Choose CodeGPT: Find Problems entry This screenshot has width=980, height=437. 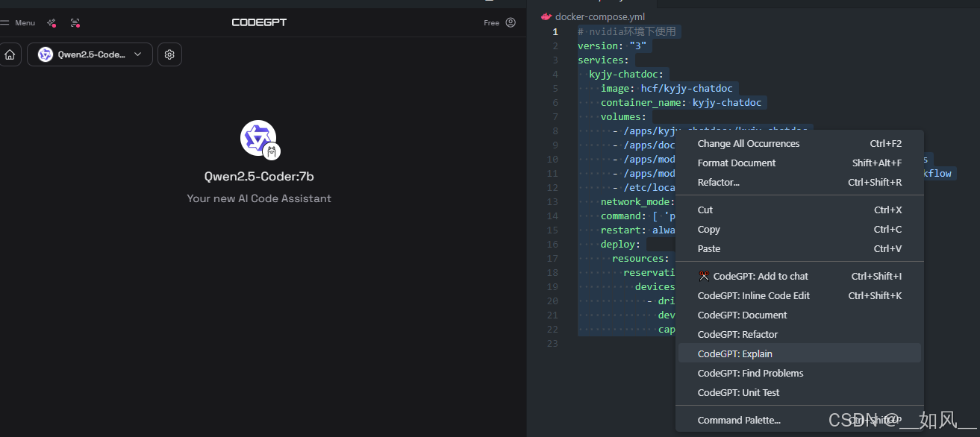799,374
